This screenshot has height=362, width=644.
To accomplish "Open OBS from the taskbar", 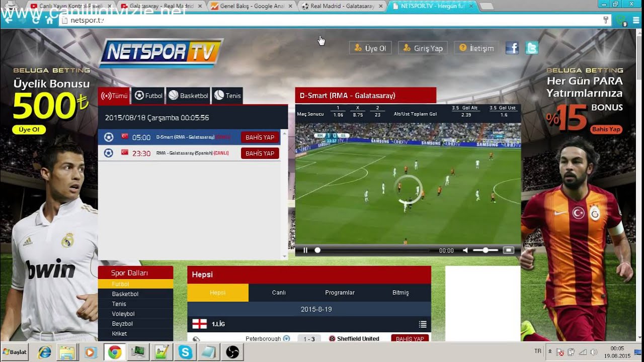I will [232, 352].
